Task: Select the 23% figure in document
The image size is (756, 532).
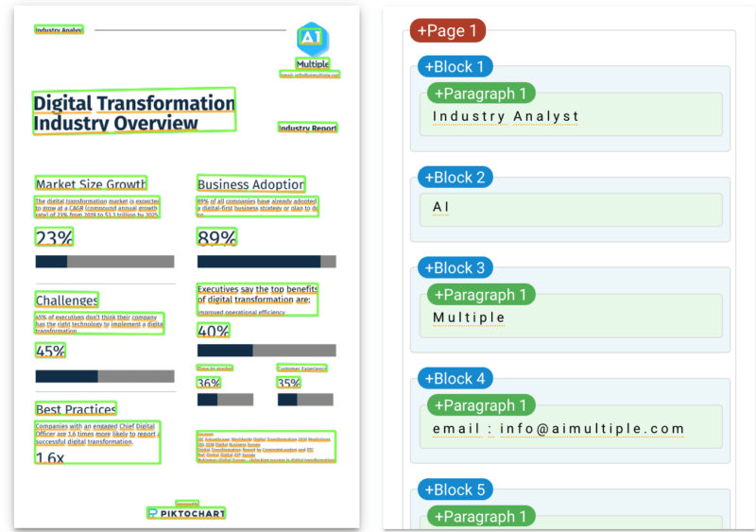Action: (54, 237)
